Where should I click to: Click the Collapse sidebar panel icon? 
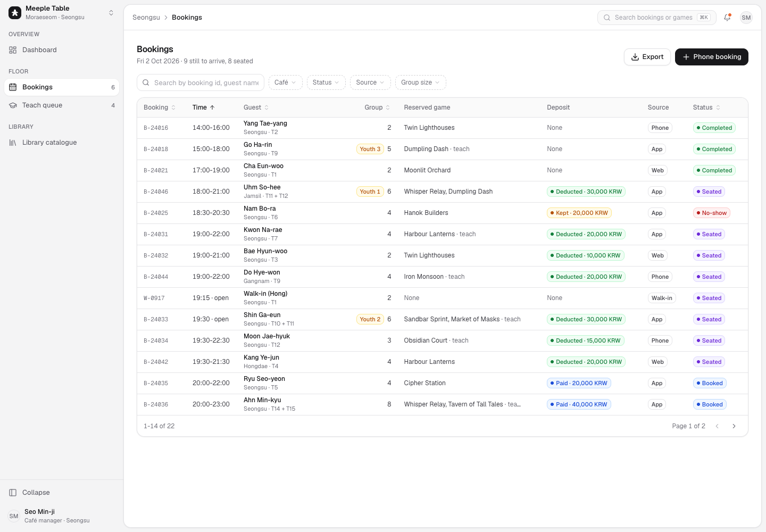[x=13, y=493]
